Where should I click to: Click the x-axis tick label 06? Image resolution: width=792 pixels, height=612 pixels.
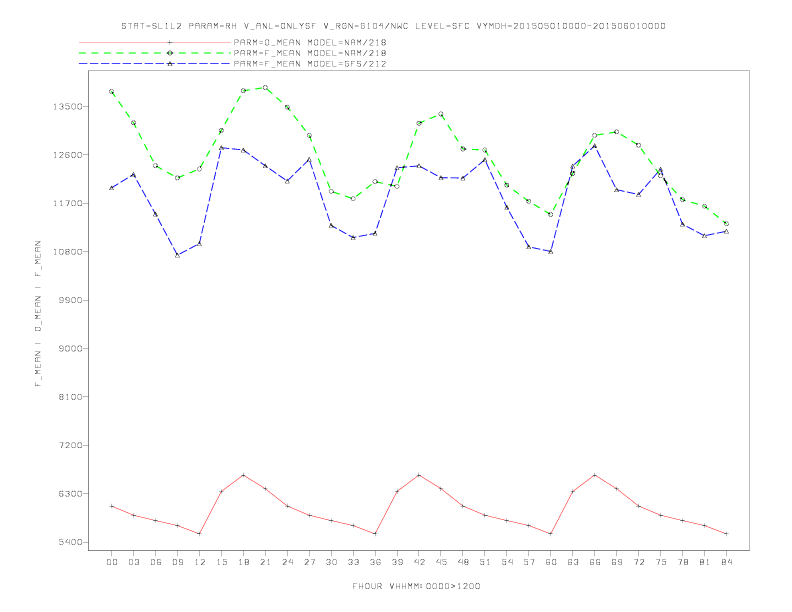156,562
